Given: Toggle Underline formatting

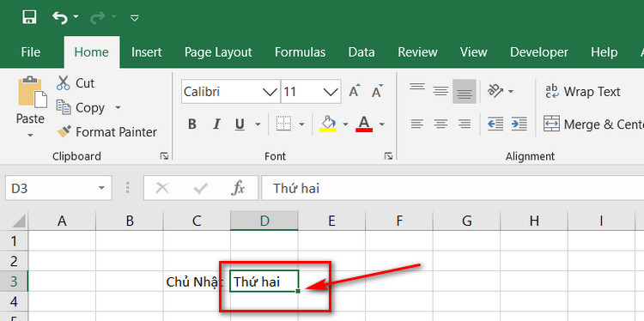Looking at the screenshot, I should click(240, 124).
